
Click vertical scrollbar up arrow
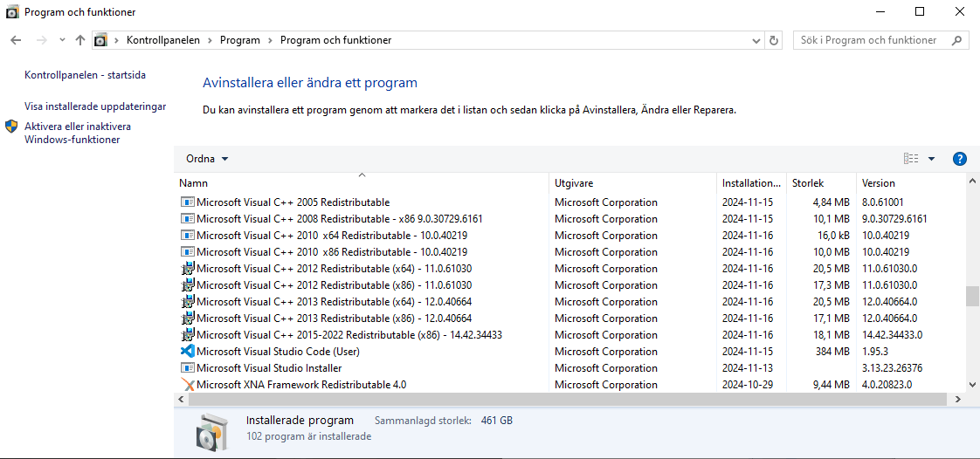click(972, 182)
